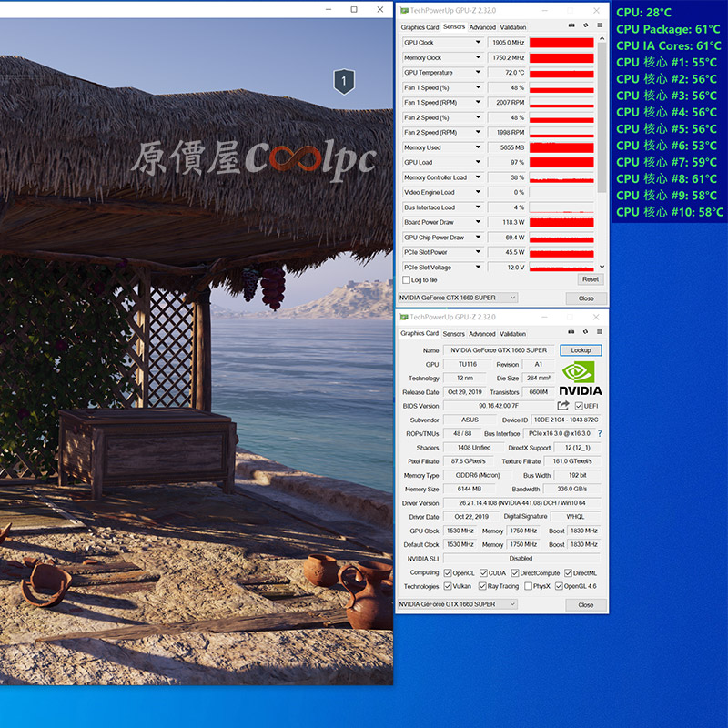728x728 pixels.
Task: Click the screenshot camera icon in Sensors window
Action: click(571, 27)
